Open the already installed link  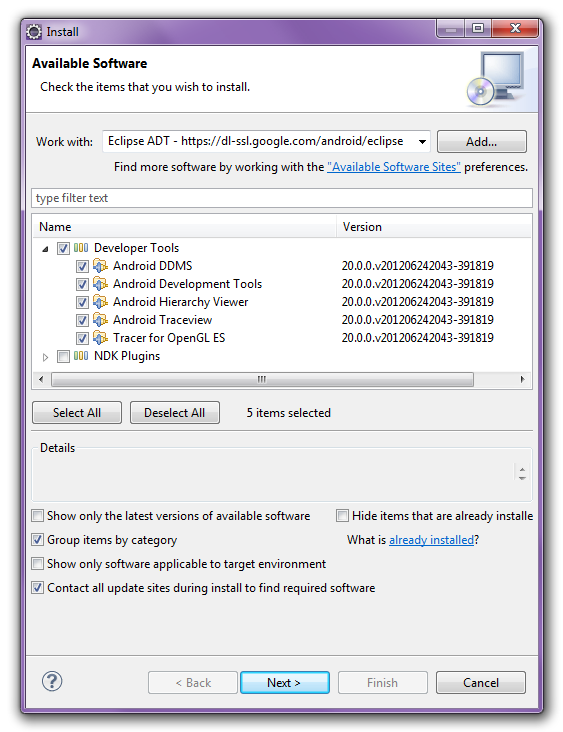pos(431,540)
